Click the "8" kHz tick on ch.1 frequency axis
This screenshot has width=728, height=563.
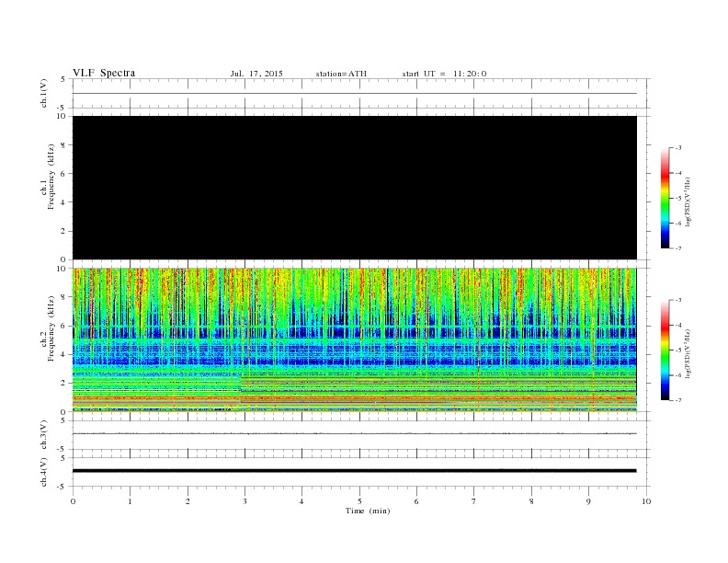63,145
